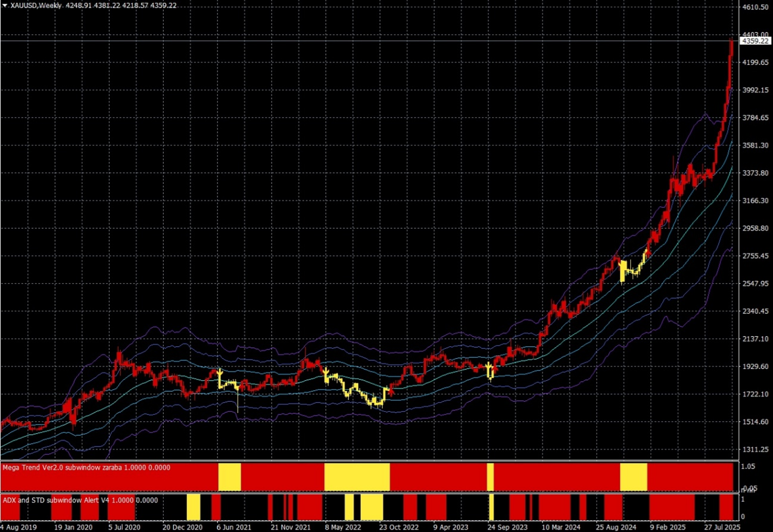This screenshot has height=532, width=773.
Task: Click the first yellow Mega Trend block near Jun 2021
Action: pyautogui.click(x=229, y=477)
